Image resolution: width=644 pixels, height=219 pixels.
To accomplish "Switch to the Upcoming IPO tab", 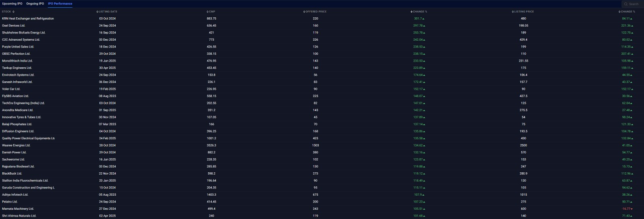I will 12,4.
